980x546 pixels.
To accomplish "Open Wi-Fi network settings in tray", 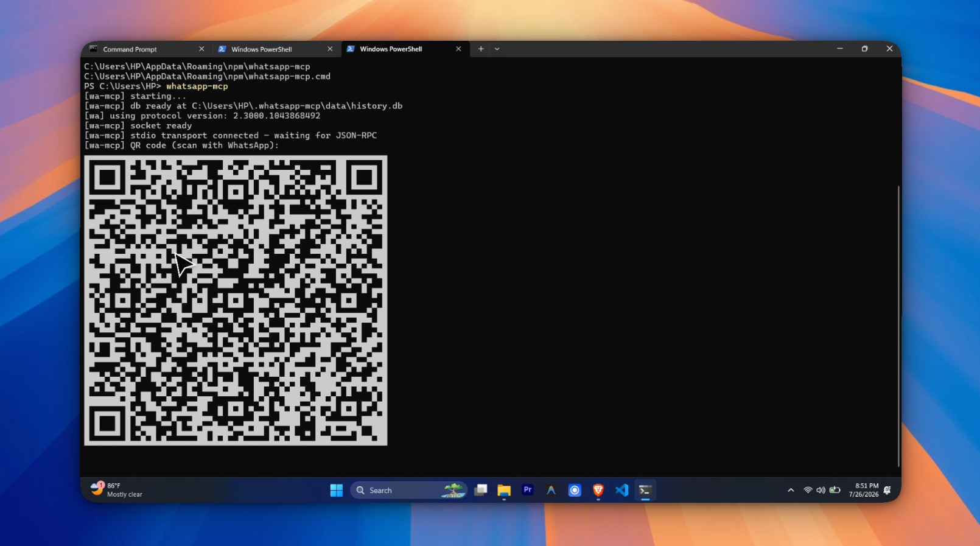I will [808, 491].
